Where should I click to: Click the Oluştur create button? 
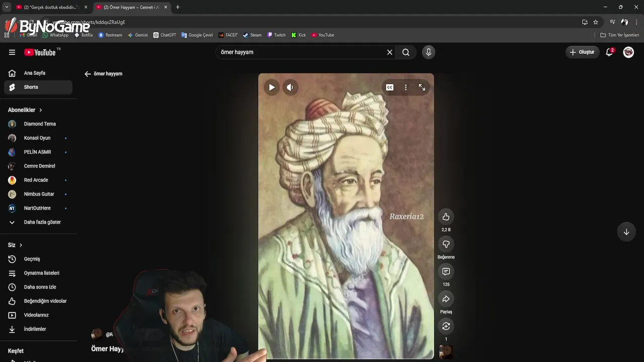[x=582, y=52]
